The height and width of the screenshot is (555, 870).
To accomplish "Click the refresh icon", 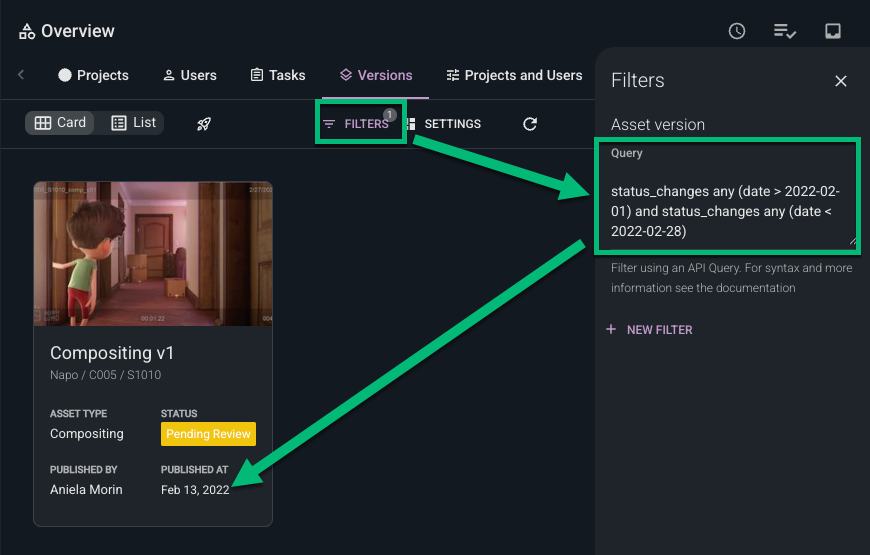I will pyautogui.click(x=530, y=124).
